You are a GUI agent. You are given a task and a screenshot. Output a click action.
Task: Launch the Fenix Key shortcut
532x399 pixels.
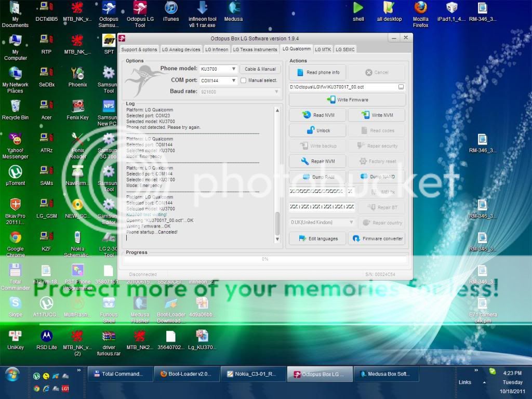point(78,110)
